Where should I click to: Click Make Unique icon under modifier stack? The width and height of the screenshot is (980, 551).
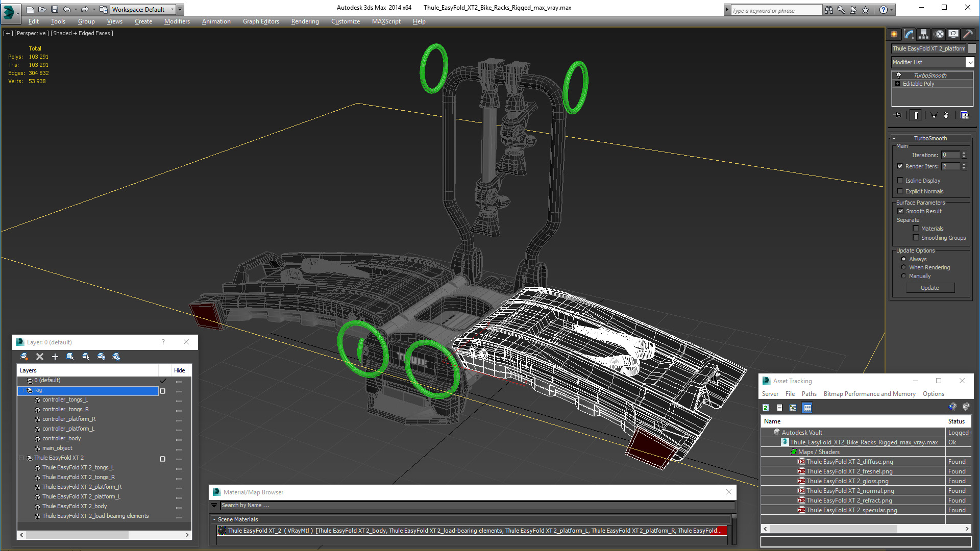(934, 115)
